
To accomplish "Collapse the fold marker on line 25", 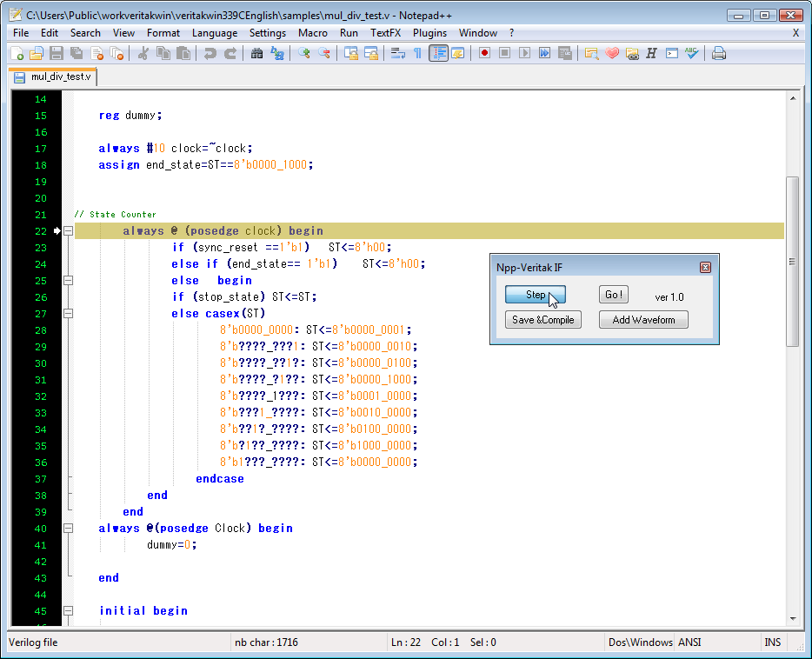I will [x=68, y=281].
